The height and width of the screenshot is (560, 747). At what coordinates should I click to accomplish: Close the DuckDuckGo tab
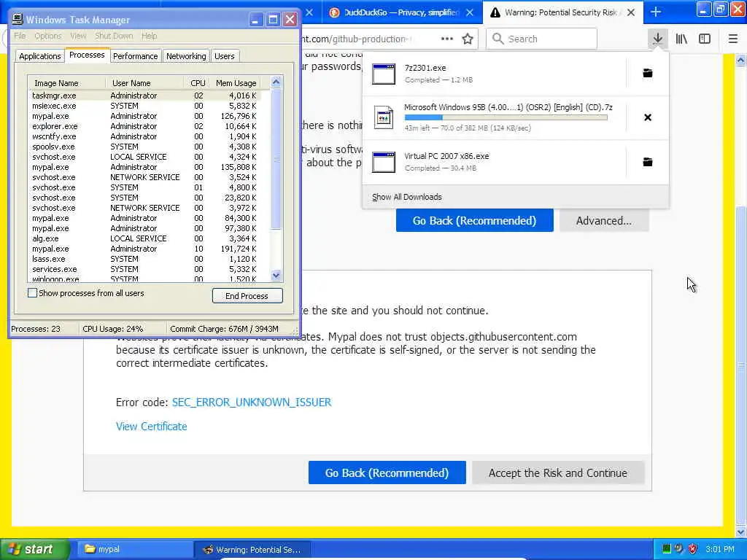tap(470, 12)
